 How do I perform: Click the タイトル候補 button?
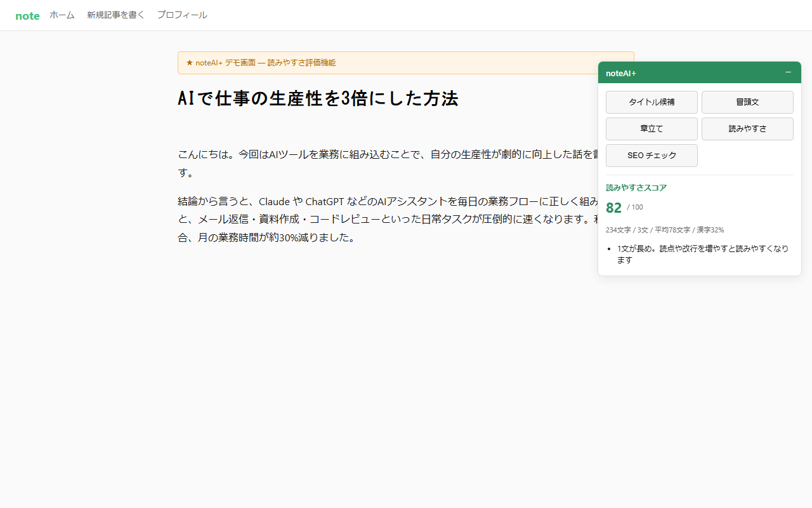point(652,102)
